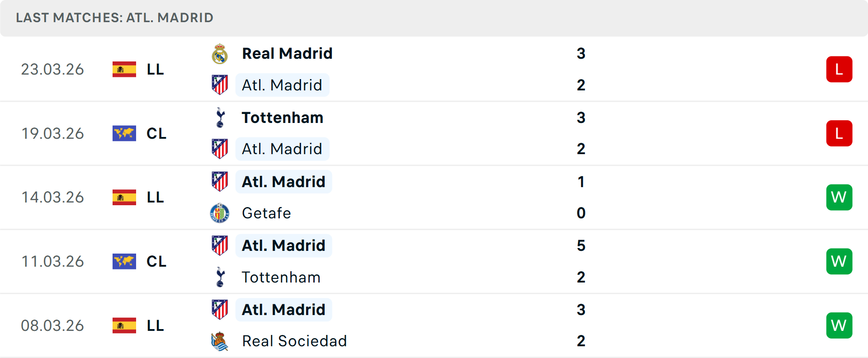
Task: Click the date 08.03.26
Action: click(x=52, y=325)
